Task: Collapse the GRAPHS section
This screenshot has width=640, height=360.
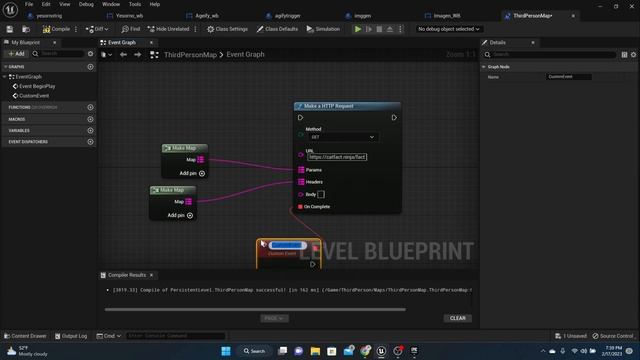Action: point(5,67)
